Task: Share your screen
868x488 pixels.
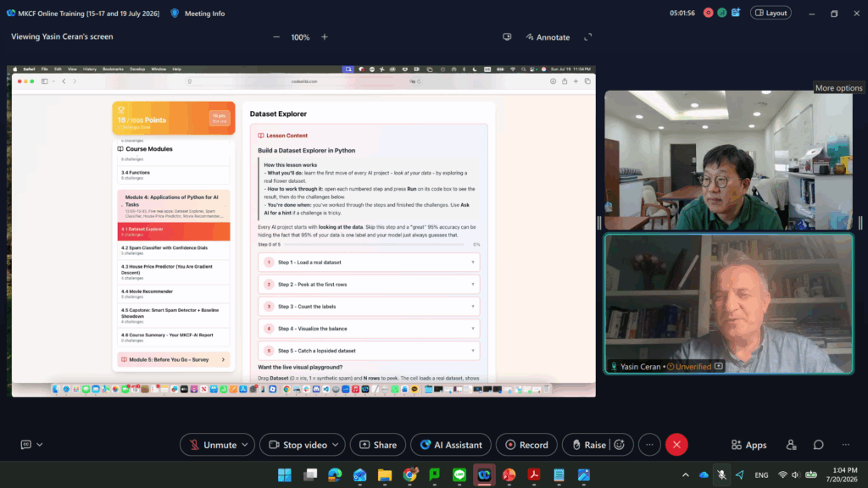Action: coord(377,445)
